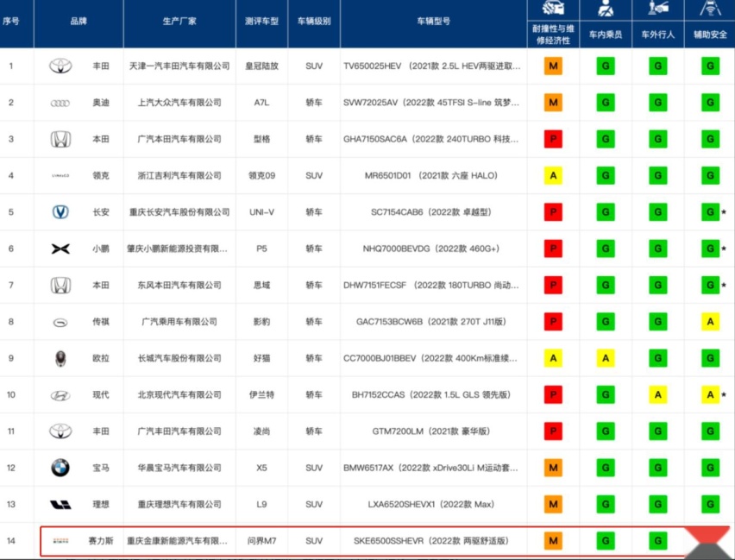Screen dimensions: 735x560
Task: Click the Honda logo in row 7
Action: (60, 285)
